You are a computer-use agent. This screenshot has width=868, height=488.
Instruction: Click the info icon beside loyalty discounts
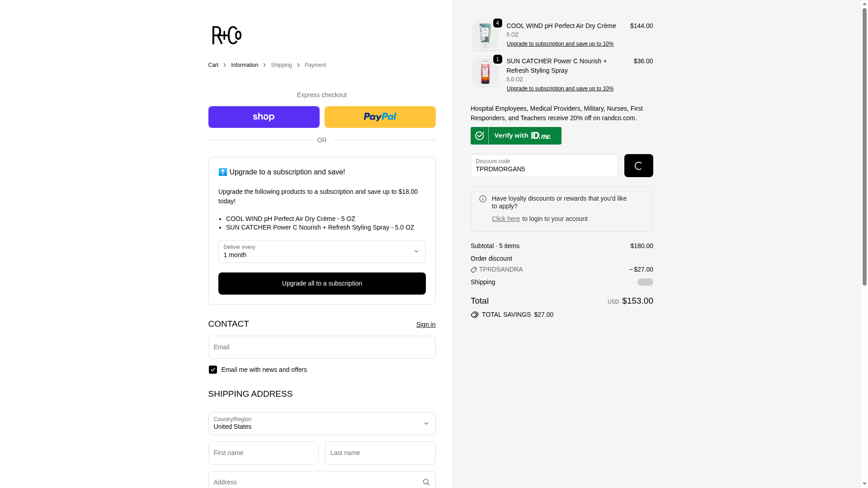tap(483, 199)
